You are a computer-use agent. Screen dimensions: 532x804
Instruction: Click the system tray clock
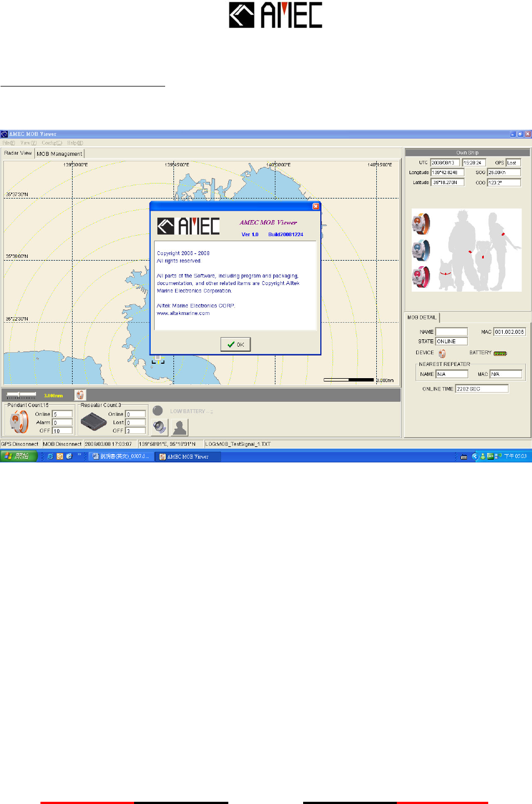coord(515,456)
